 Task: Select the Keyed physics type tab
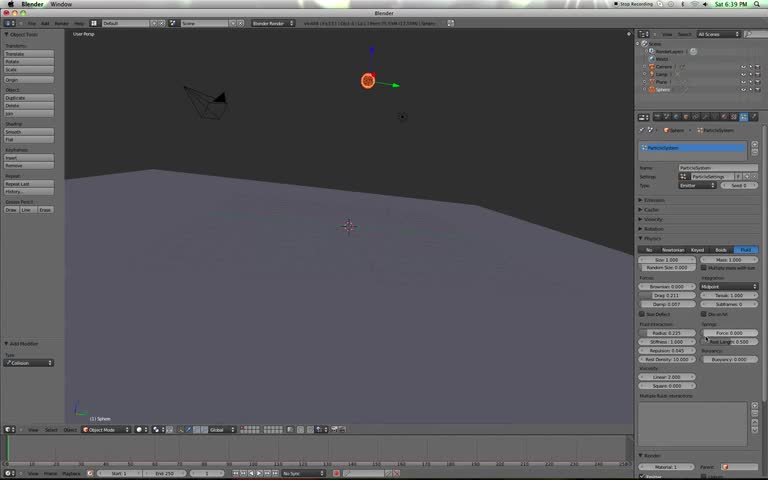697,250
